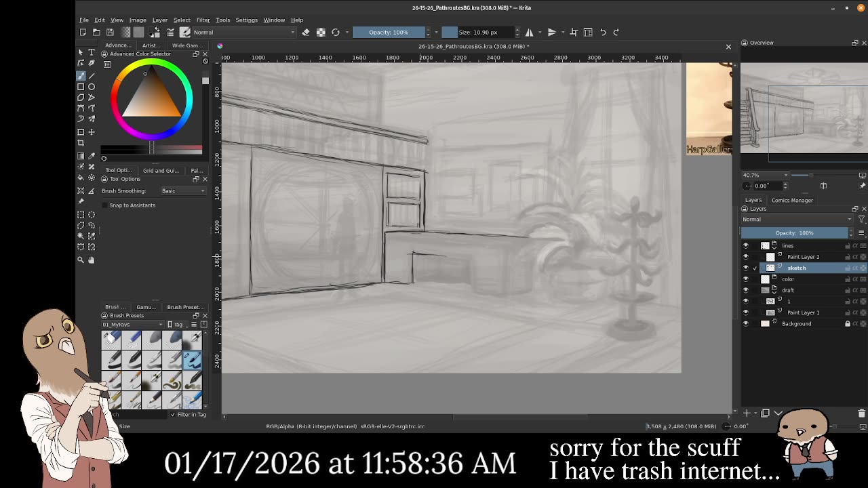The height and width of the screenshot is (488, 868).
Task: Open the Layer menu
Action: [159, 20]
